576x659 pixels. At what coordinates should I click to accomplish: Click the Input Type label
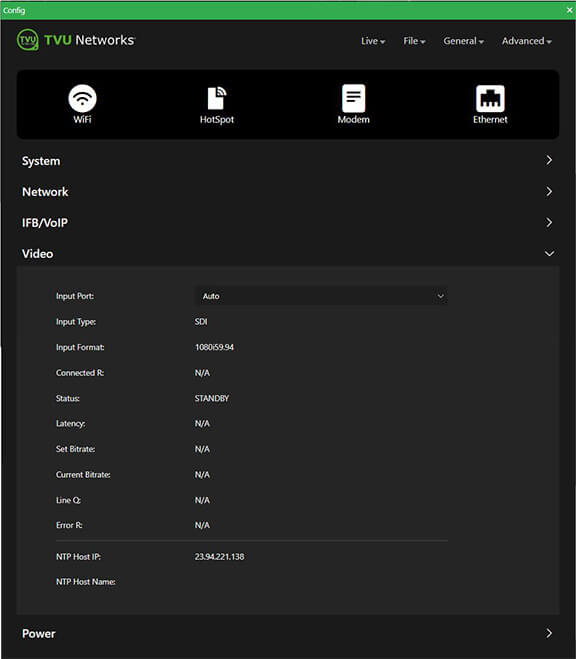(76, 322)
